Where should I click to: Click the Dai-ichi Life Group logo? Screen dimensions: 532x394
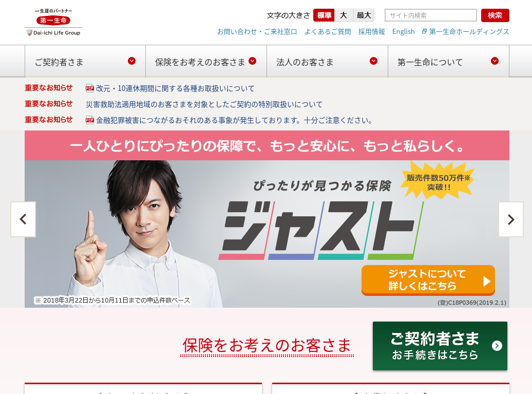(x=53, y=23)
